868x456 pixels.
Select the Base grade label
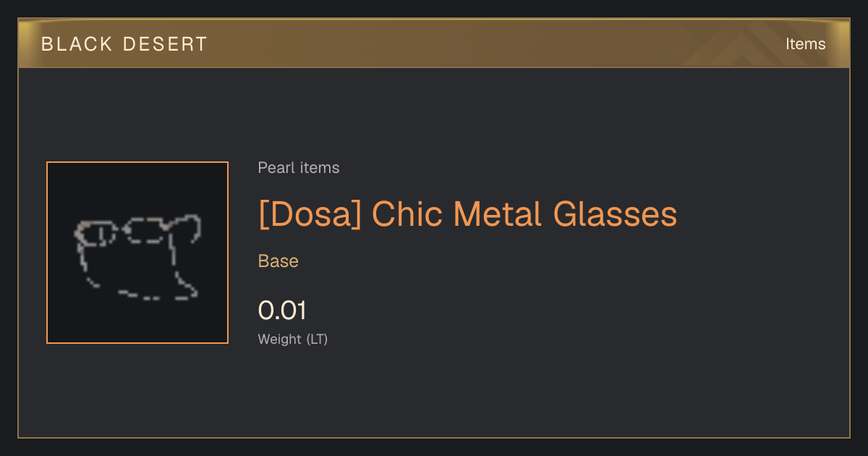278,261
